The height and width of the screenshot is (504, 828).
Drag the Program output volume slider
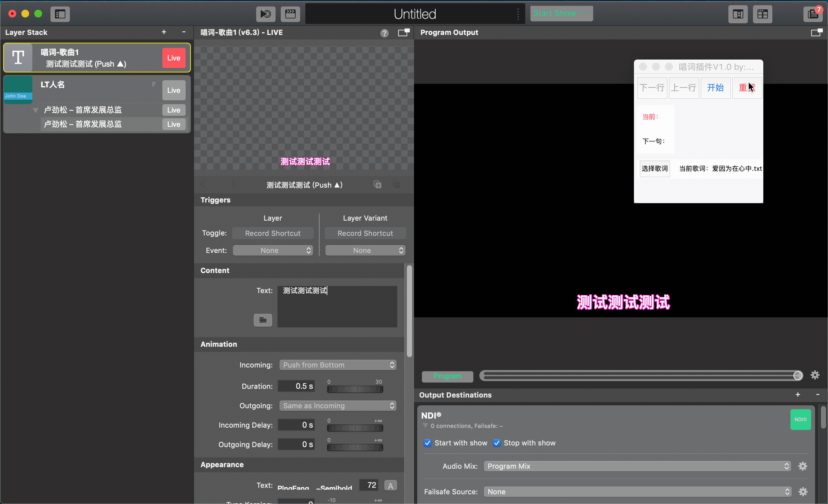click(x=799, y=375)
